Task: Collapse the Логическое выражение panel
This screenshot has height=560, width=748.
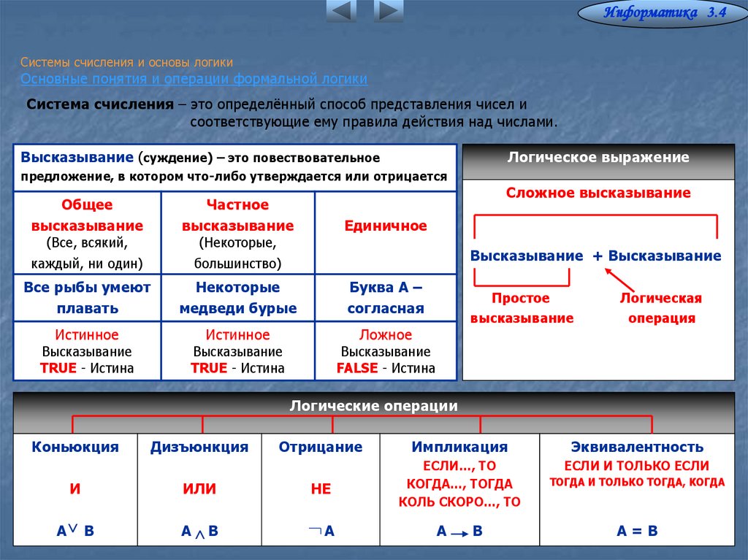Action: click(x=599, y=156)
